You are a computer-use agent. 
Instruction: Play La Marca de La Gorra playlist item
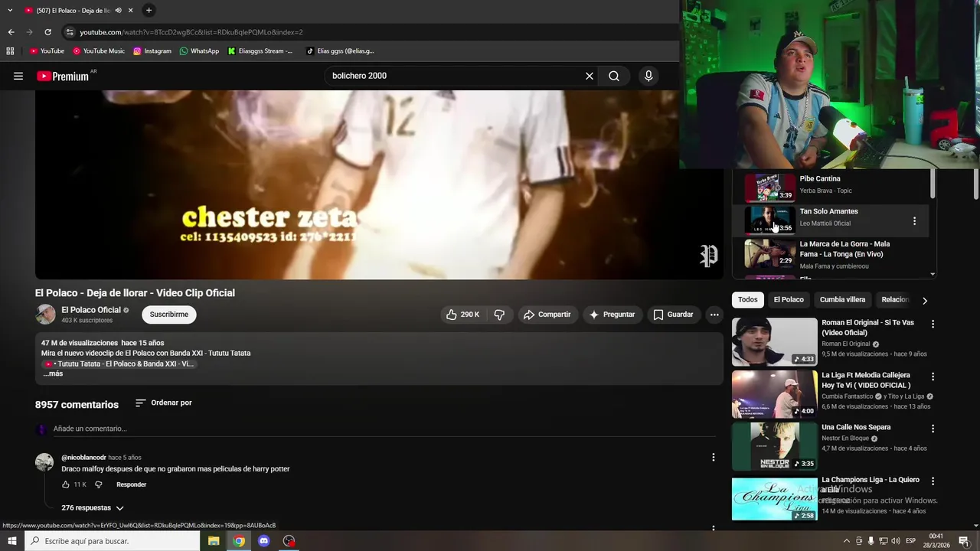coord(831,255)
